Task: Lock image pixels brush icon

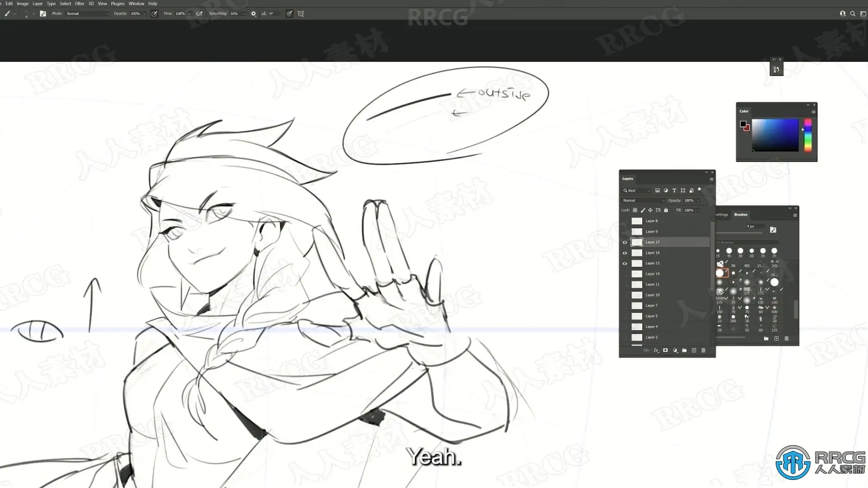Action: (642, 210)
